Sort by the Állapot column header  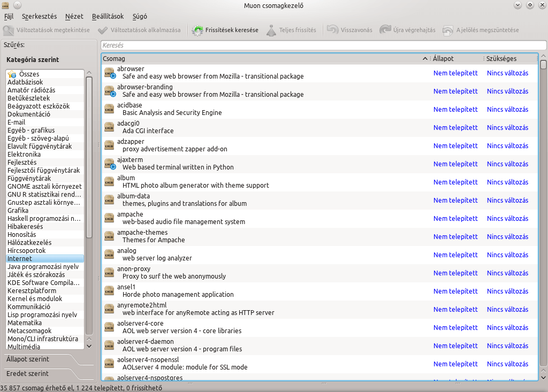[x=455, y=58]
